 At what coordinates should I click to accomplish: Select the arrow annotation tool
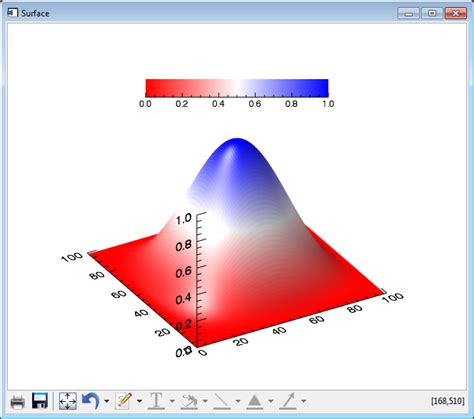[288, 401]
